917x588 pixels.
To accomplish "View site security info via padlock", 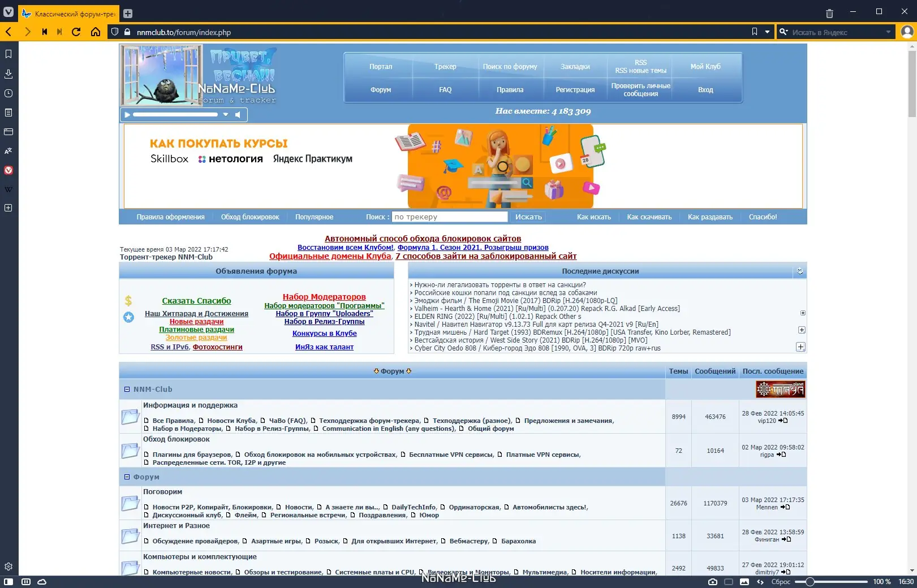I will tap(127, 32).
